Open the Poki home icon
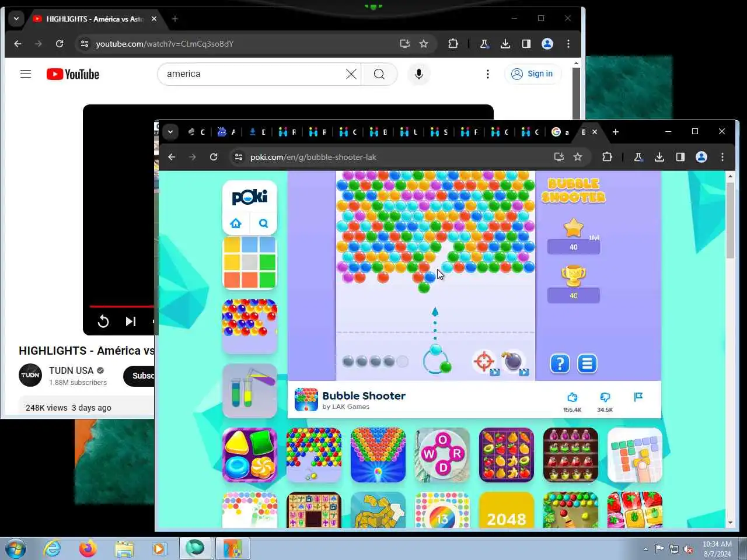The image size is (747, 560). pyautogui.click(x=236, y=223)
